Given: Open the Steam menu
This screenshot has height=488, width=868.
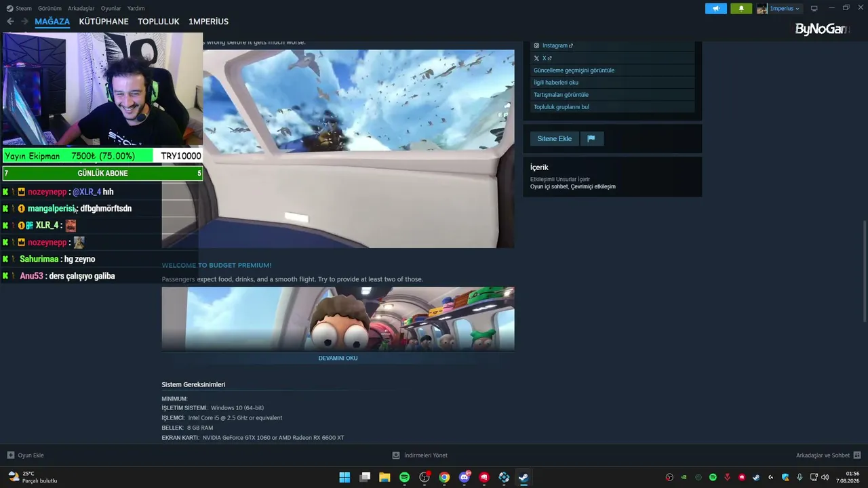Looking at the screenshot, I should (19, 8).
